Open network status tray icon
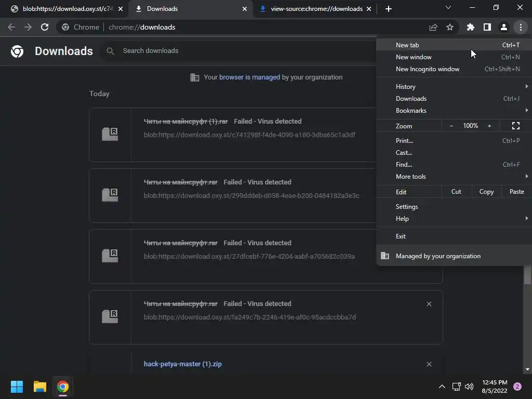Viewport: 532px width, 399px height. [456, 387]
